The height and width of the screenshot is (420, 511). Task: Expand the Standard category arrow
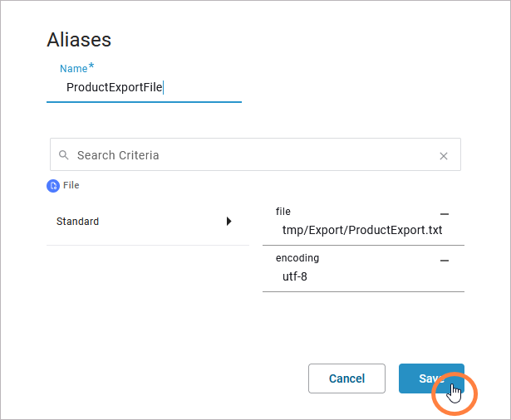click(229, 222)
